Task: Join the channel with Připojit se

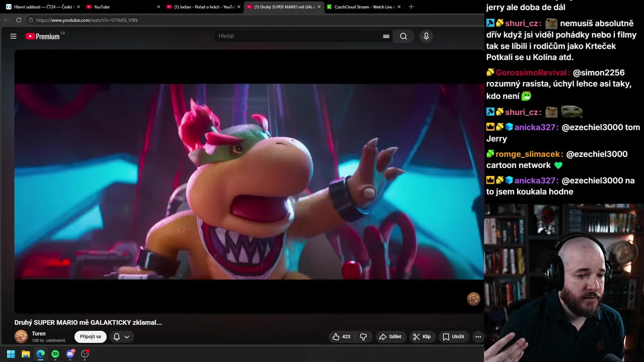Action: 91,337
